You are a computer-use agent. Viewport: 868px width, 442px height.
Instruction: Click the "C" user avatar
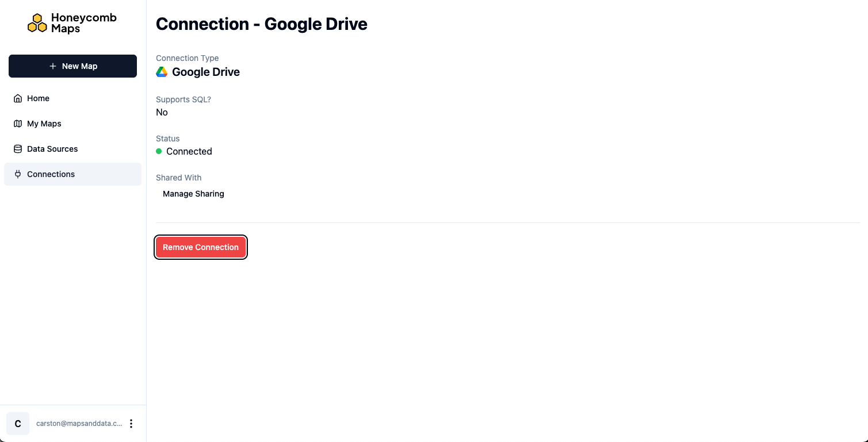pyautogui.click(x=17, y=423)
